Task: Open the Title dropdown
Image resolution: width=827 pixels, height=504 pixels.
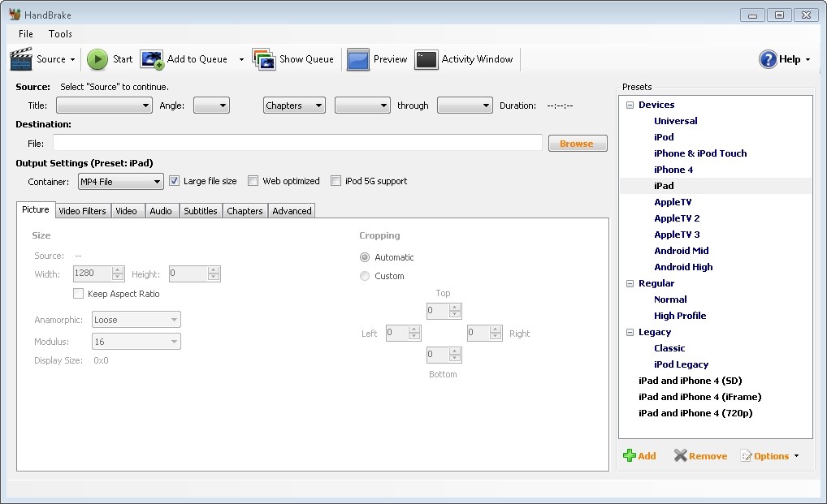Action: point(105,106)
